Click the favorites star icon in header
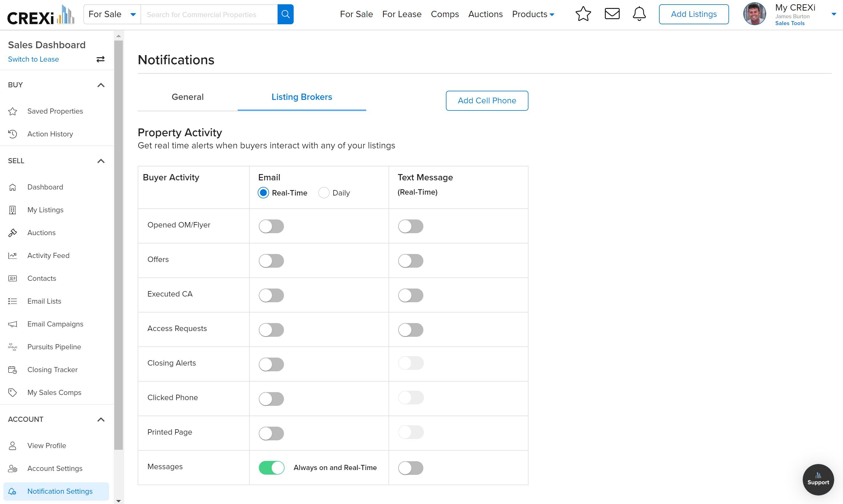The width and height of the screenshot is (843, 504). (583, 14)
